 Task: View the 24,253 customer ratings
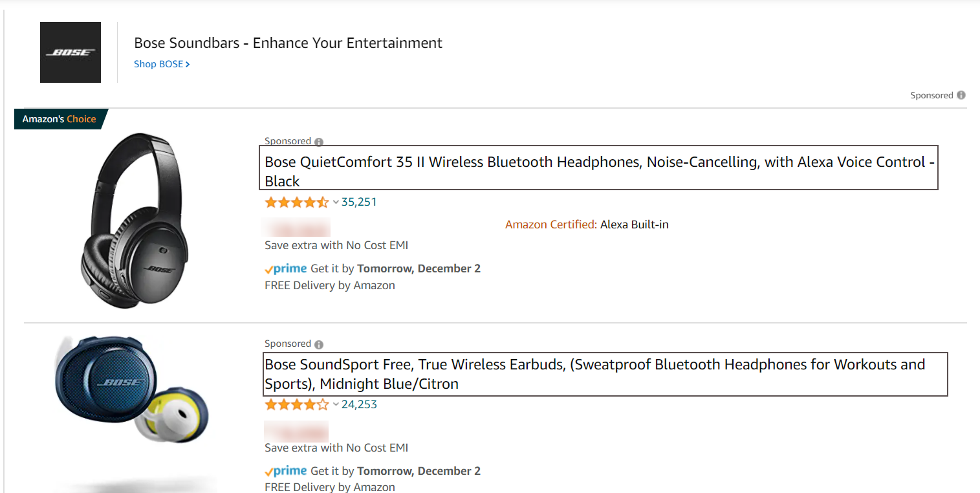pos(359,404)
